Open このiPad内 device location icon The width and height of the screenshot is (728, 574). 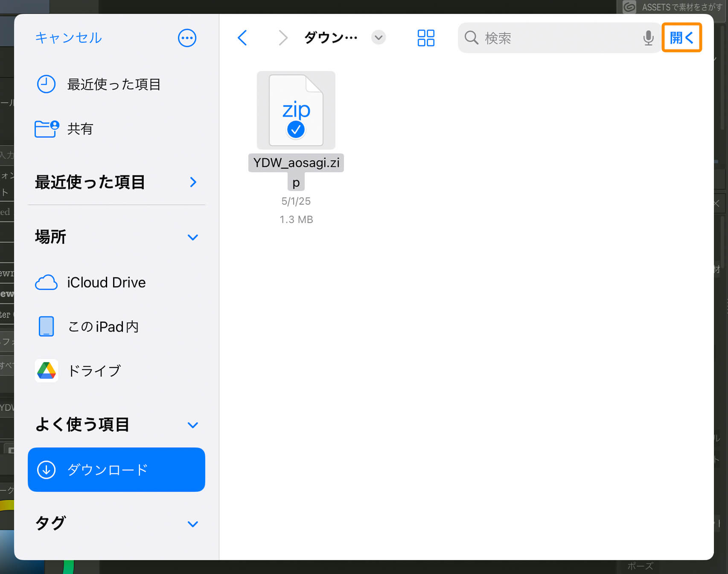[46, 326]
